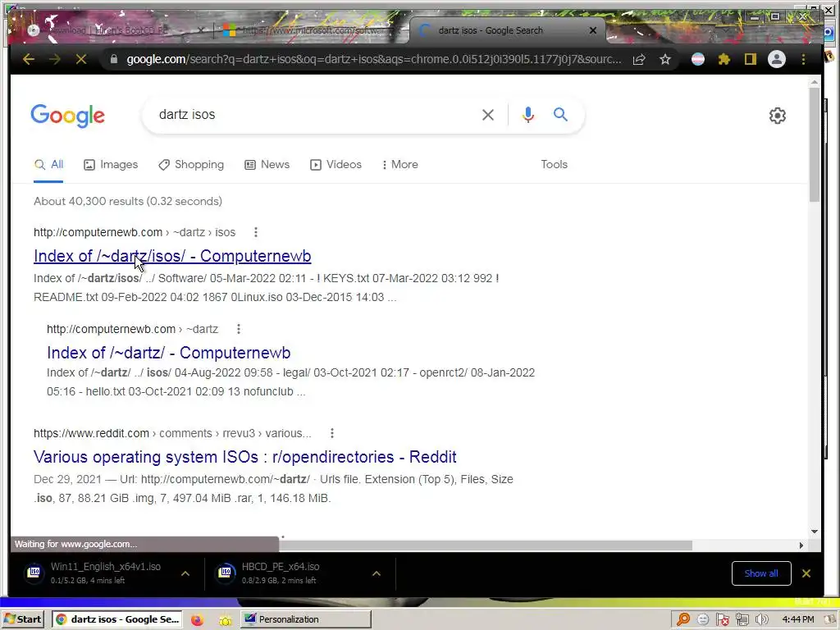The height and width of the screenshot is (630, 840).
Task: Click the address bar URL
Action: 374,59
